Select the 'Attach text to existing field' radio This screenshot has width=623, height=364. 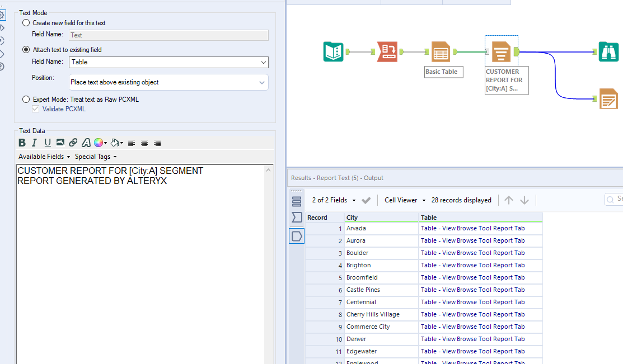point(25,49)
